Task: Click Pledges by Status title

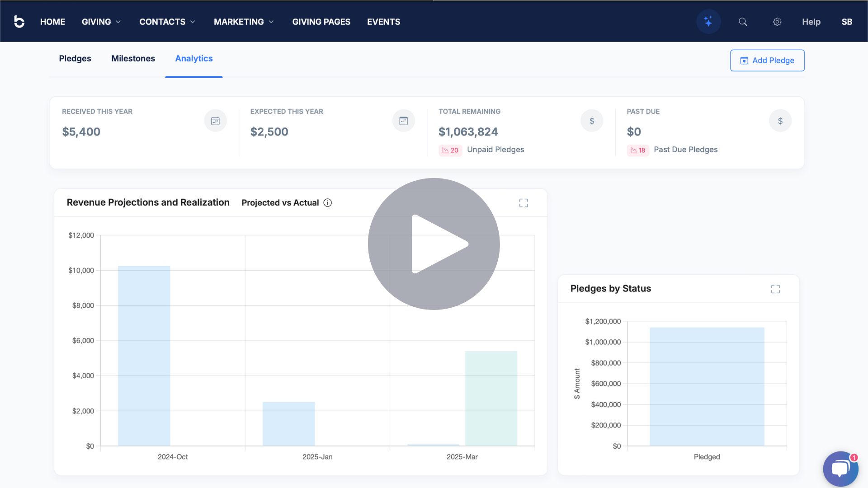Action: (611, 288)
